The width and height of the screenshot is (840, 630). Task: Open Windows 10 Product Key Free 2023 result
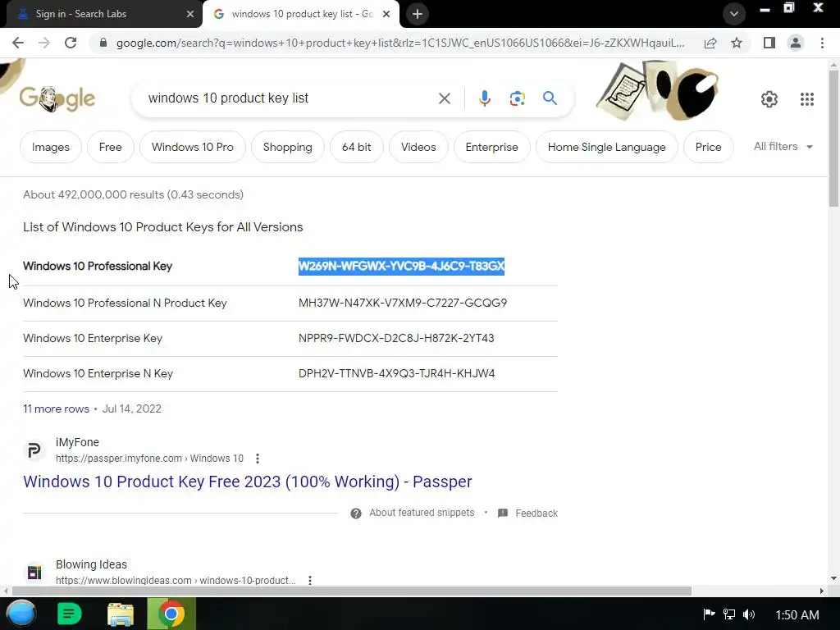pos(248,482)
